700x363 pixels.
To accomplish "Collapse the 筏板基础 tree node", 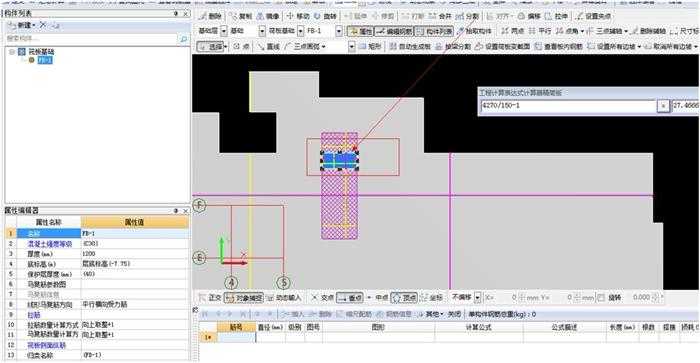I will click(x=12, y=52).
